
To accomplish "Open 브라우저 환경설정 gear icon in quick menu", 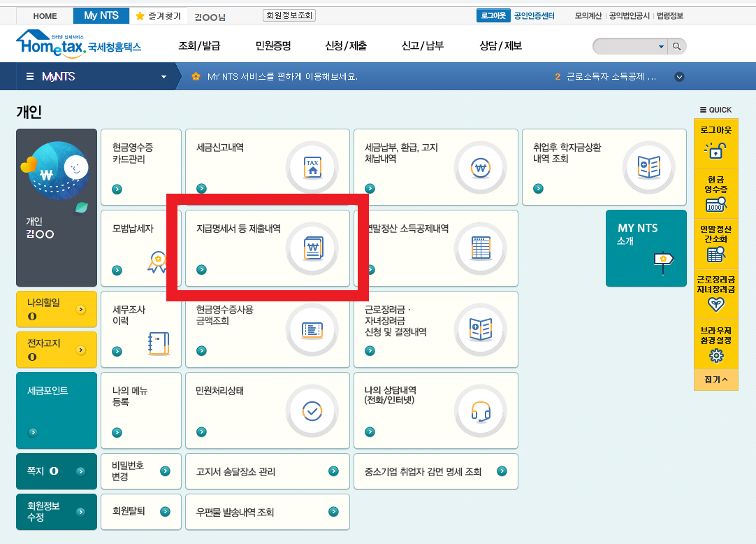I will tap(716, 356).
